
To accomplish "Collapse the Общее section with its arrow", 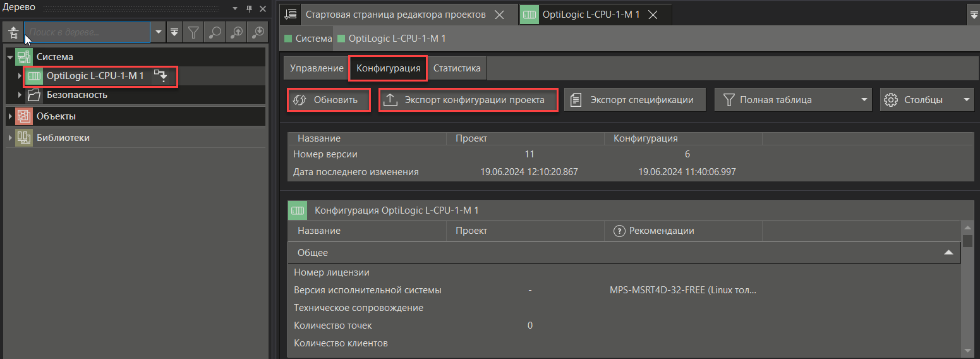I will [x=948, y=252].
